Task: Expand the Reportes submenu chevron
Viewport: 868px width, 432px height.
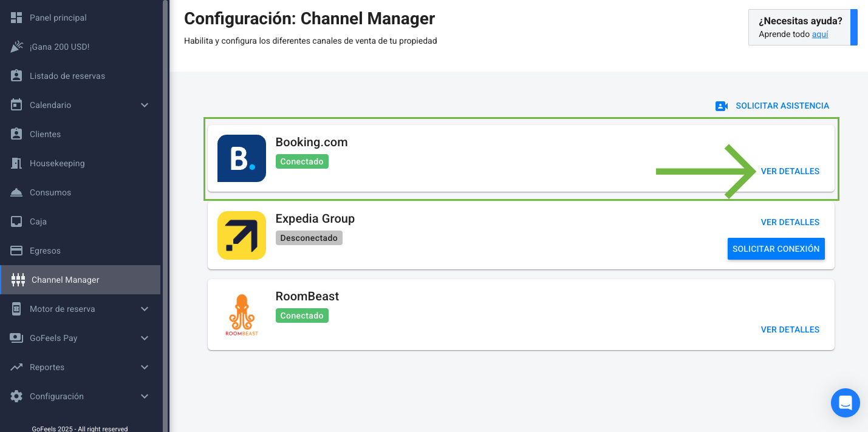Action: (x=145, y=367)
